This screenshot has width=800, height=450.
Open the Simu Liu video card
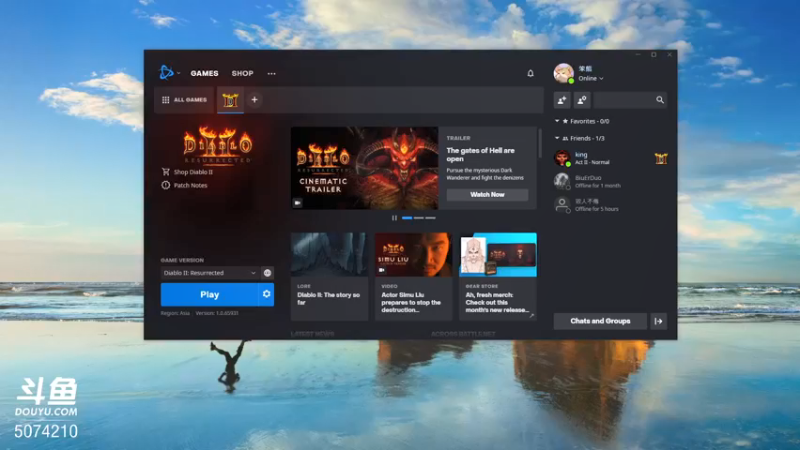tap(413, 277)
